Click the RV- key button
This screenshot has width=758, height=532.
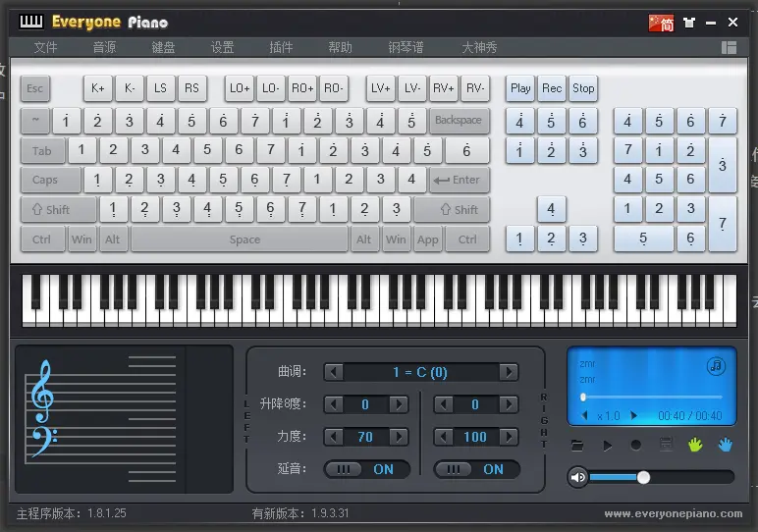coord(475,88)
